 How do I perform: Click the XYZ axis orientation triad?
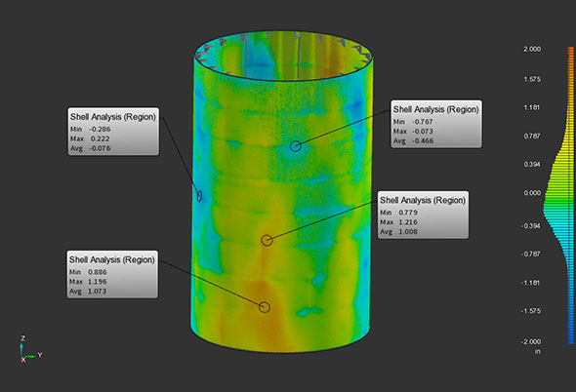tap(30, 349)
